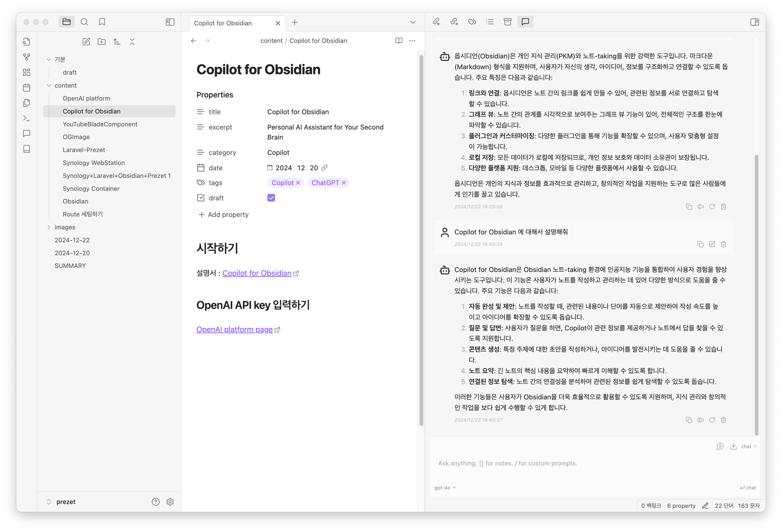The image size is (782, 532).
Task: Open templates ribbon icon
Action: (x=27, y=103)
